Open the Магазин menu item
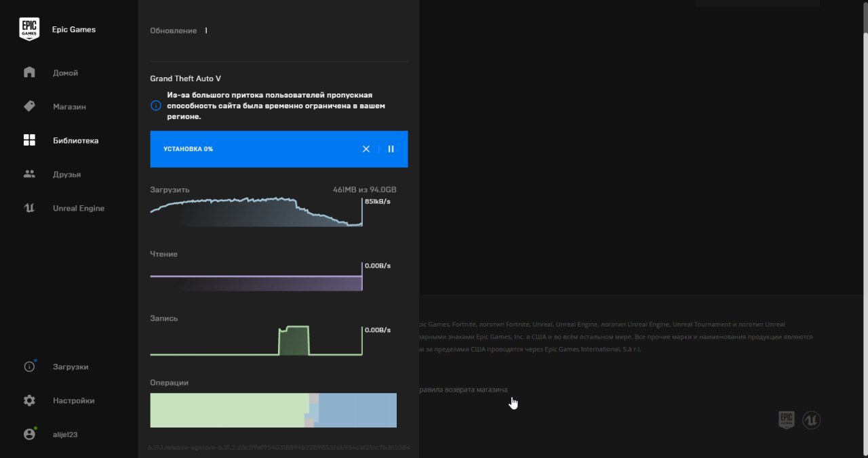The image size is (868, 458). (x=69, y=106)
